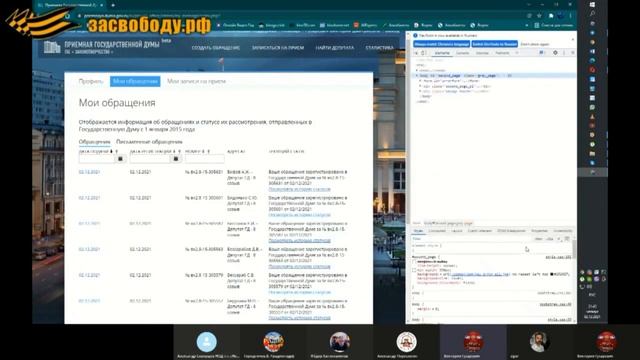Screen dimensions: 640x360
Task: Open the Properties tab in styles pane
Action: click(x=539, y=231)
